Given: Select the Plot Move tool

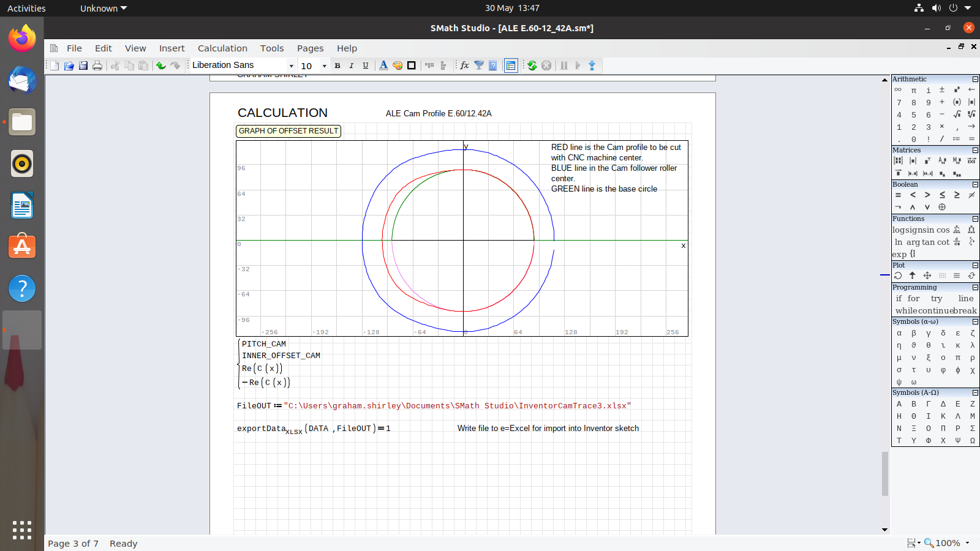Looking at the screenshot, I should click(927, 276).
